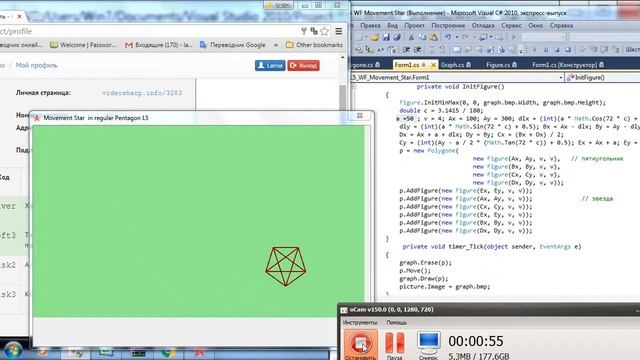Open Undo history dropdown arrow
The width and height of the screenshot is (640, 360).
click(x=456, y=38)
